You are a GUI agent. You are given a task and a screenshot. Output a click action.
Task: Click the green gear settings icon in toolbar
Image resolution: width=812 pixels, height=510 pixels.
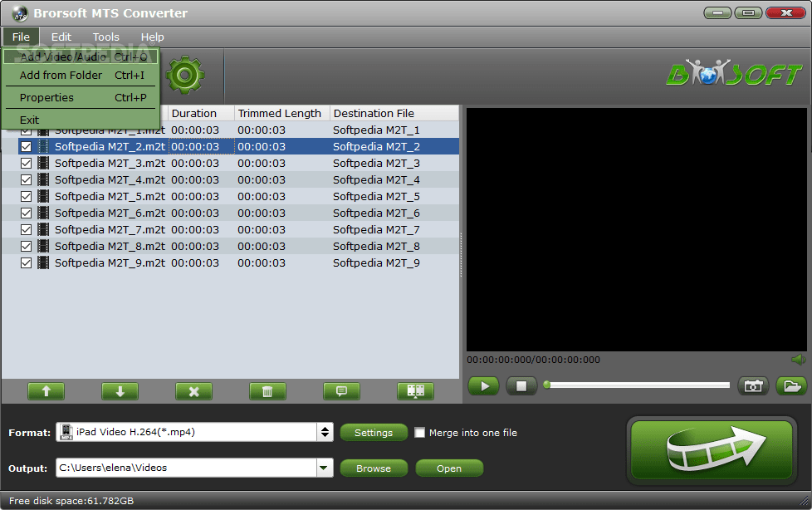(185, 75)
